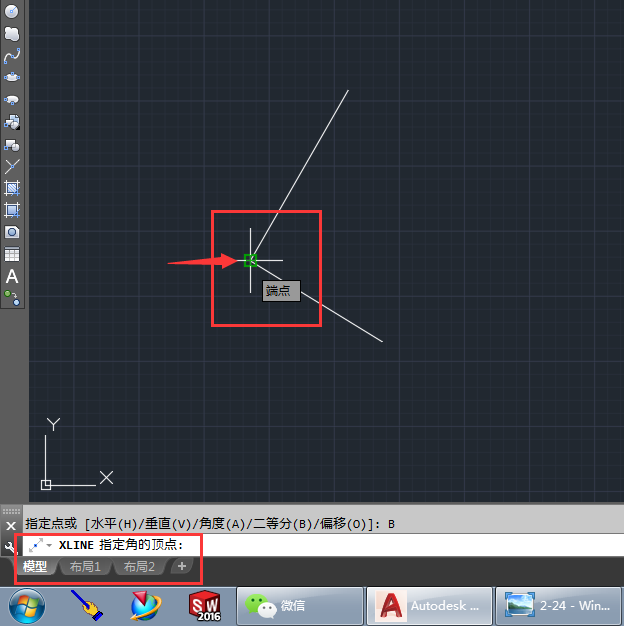This screenshot has width=624, height=626.
Task: Switch to the 布局1 layout tab
Action: [x=85, y=567]
